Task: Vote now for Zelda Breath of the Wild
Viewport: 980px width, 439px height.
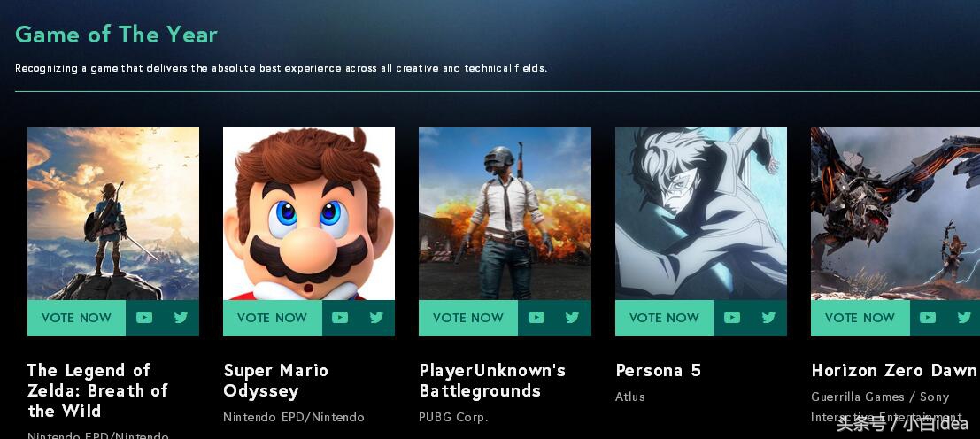Action: (x=76, y=318)
